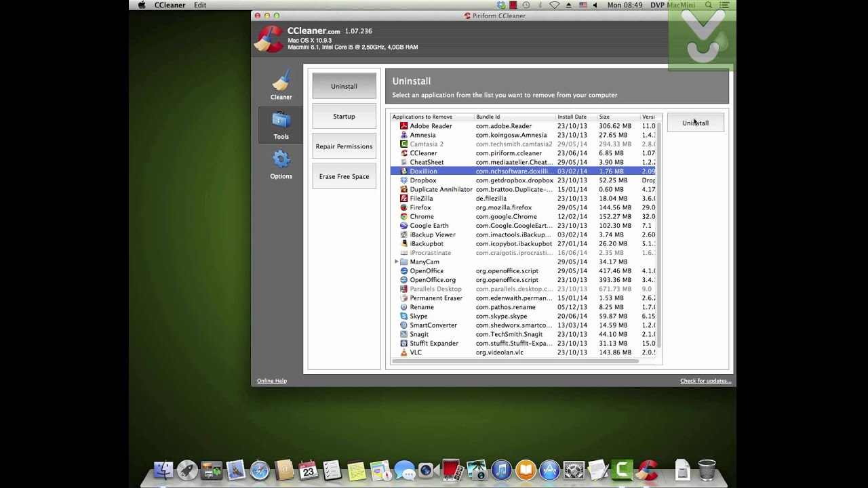Select the Amnesia application row

[x=523, y=135]
